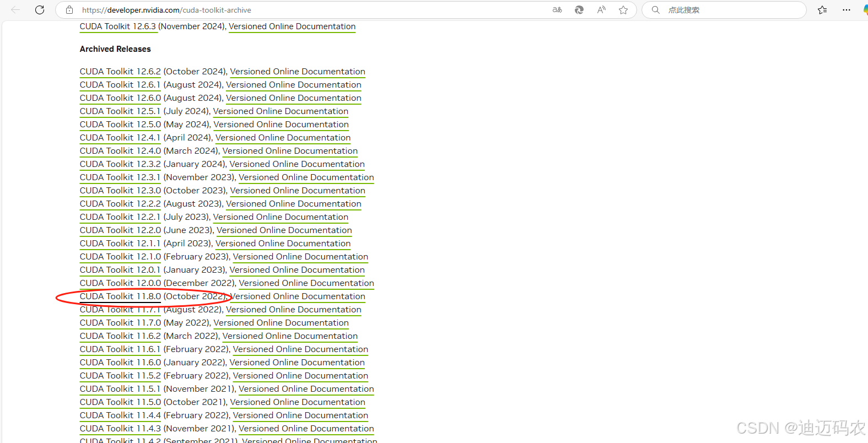Screen dimensions: 868x443
Task: Open CUDA Toolkit 11.6.0 link
Action: [x=120, y=363]
